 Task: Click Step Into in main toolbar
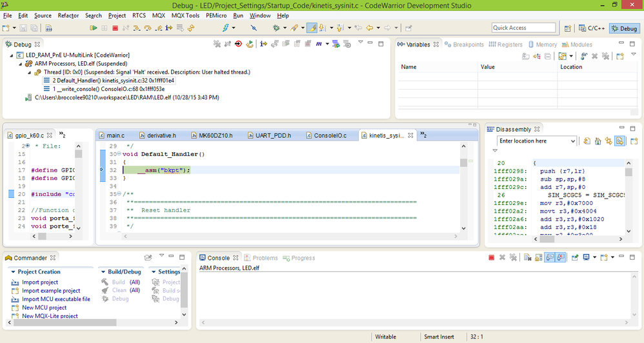[137, 28]
